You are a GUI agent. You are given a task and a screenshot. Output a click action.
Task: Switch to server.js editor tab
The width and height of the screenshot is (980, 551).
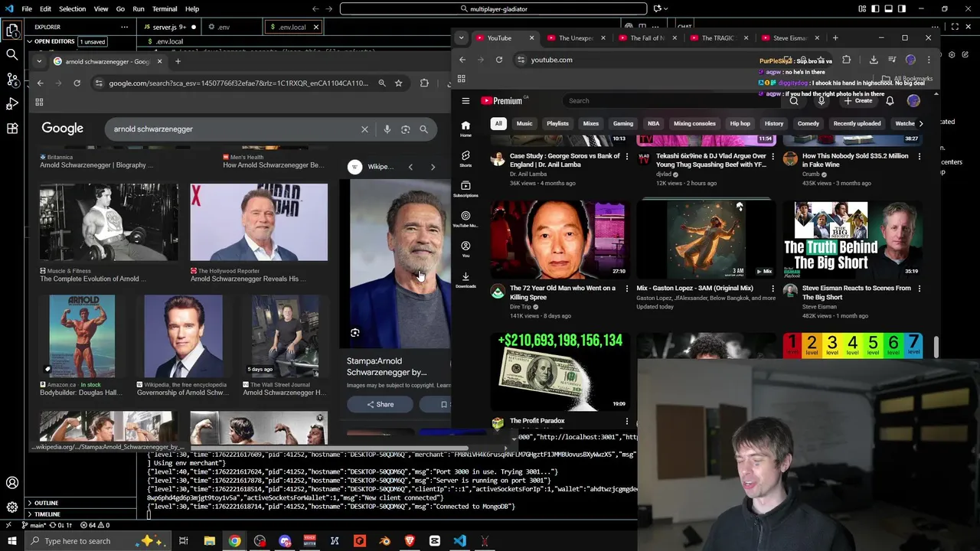click(x=168, y=27)
